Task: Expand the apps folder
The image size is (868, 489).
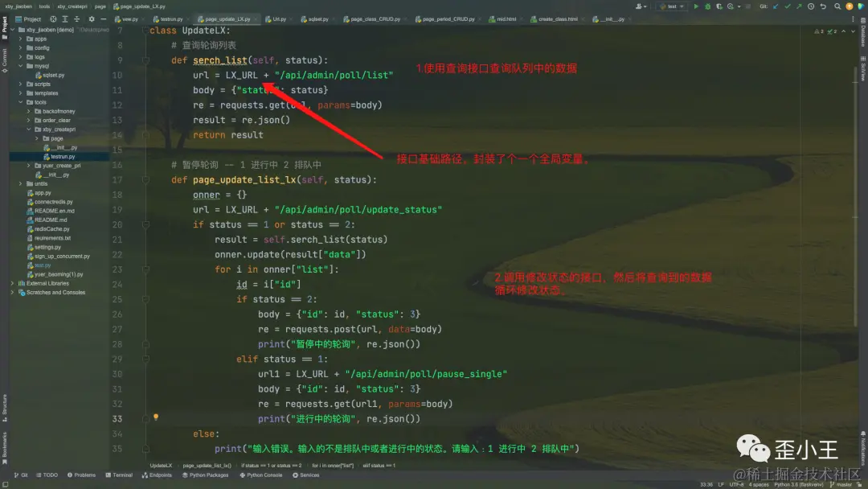Action: (x=21, y=39)
